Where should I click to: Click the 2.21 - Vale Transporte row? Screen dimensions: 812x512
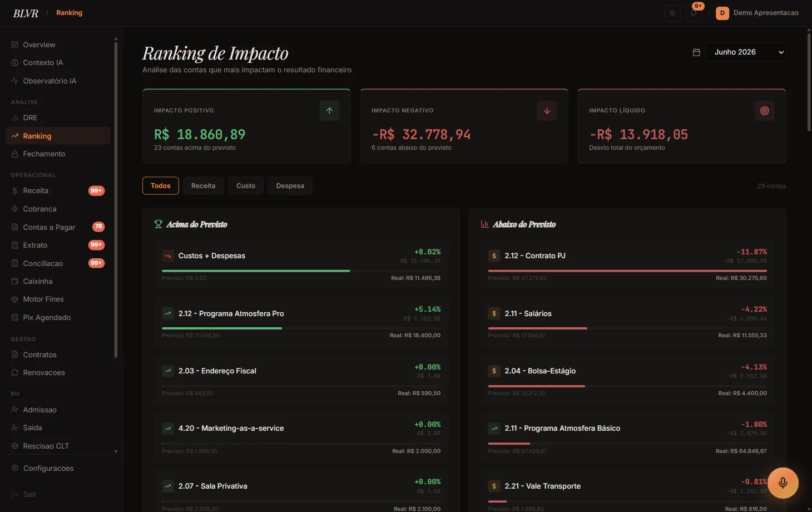(627, 491)
